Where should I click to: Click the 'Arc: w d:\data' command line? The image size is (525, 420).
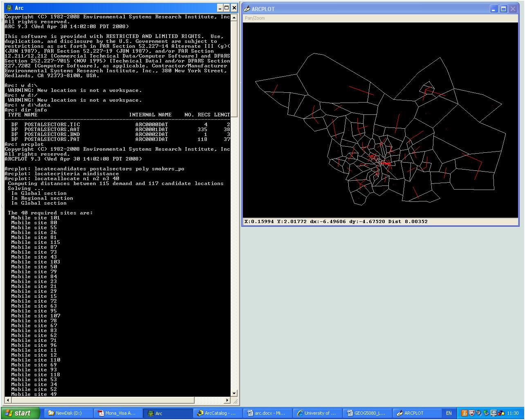pos(27,105)
